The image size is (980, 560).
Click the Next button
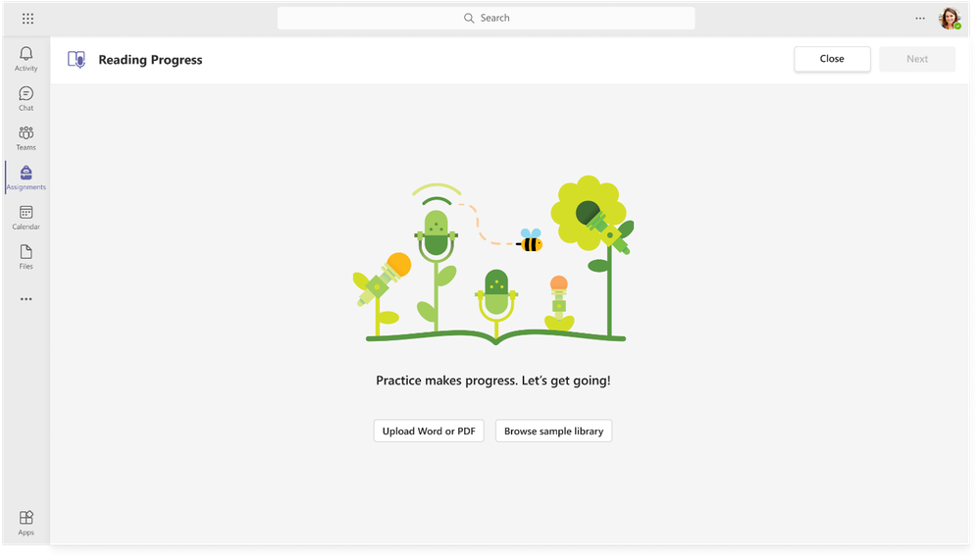(917, 59)
